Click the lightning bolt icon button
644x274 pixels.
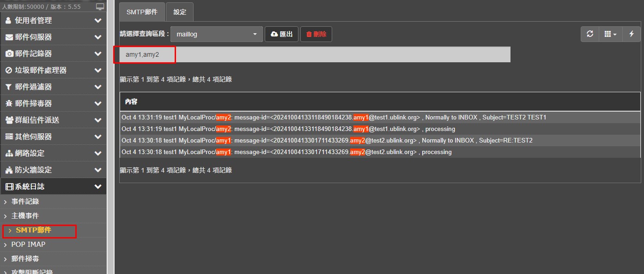click(632, 34)
